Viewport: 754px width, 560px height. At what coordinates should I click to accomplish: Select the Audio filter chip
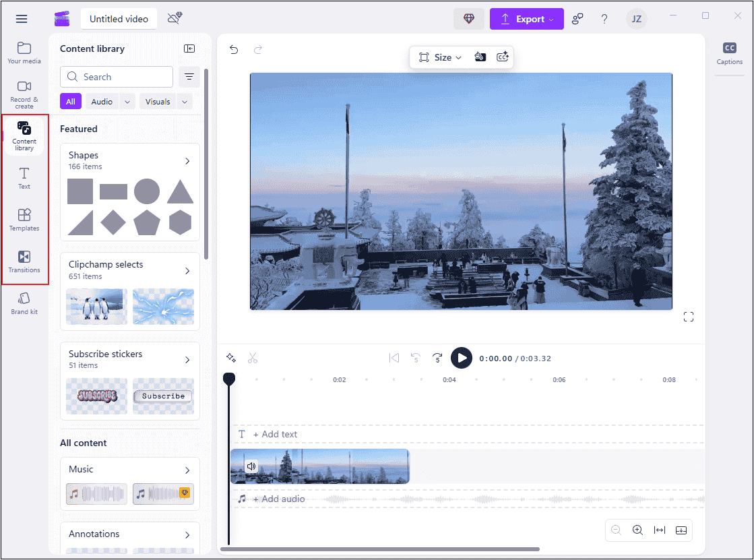(102, 102)
